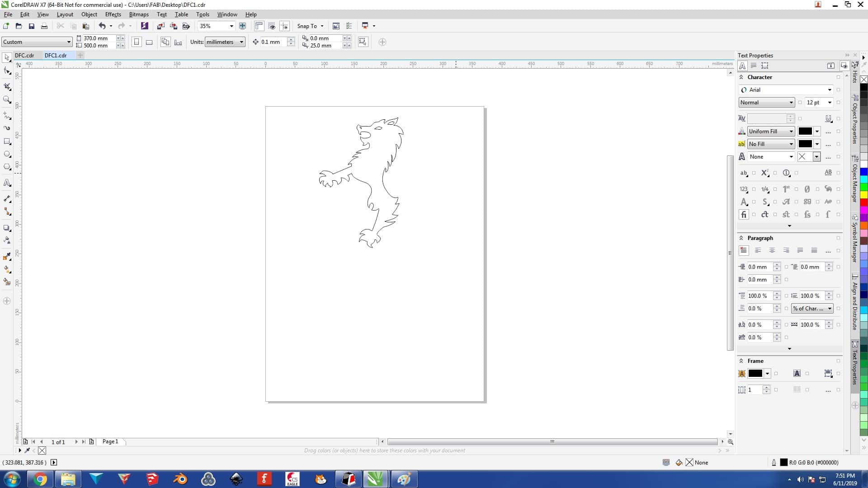
Task: Click the Save icon
Action: pos(32,26)
